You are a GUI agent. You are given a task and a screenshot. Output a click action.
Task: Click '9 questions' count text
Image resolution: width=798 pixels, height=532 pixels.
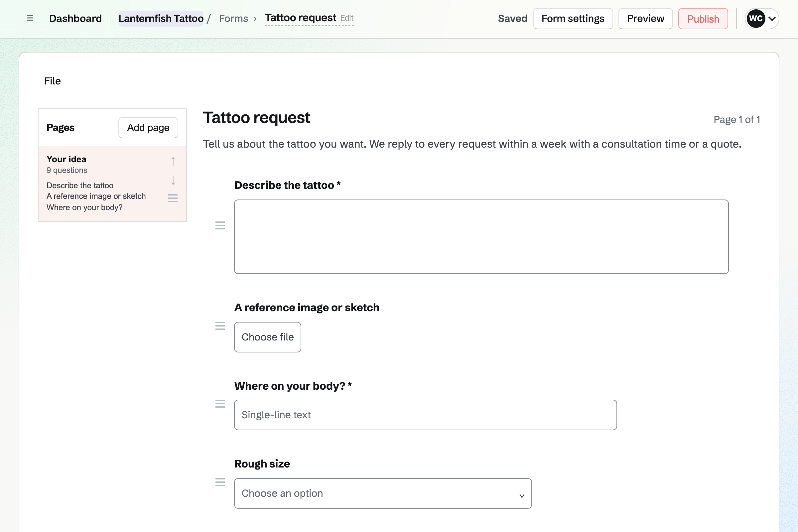click(67, 170)
